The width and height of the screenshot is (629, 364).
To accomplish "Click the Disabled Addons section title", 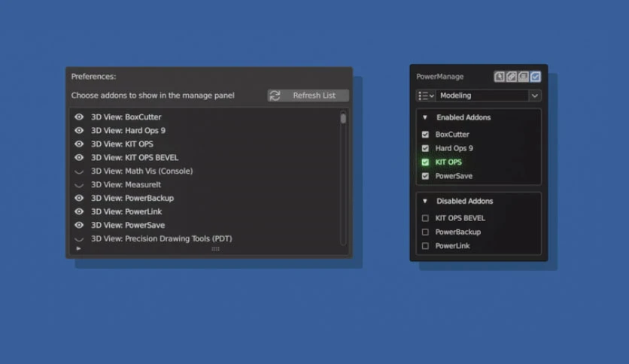I will (464, 202).
